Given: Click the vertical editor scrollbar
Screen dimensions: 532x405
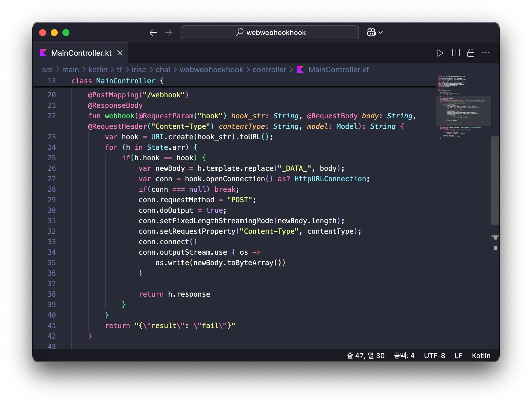Looking at the screenshot, I should 495,181.
